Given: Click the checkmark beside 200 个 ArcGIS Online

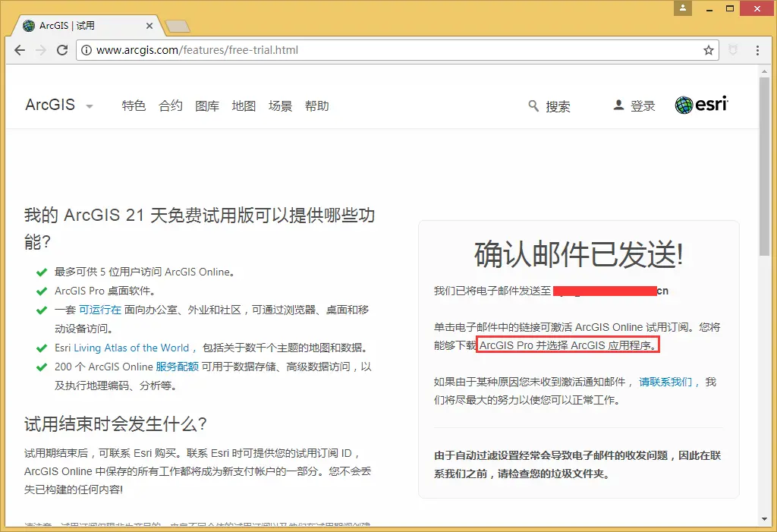Looking at the screenshot, I should tap(42, 367).
